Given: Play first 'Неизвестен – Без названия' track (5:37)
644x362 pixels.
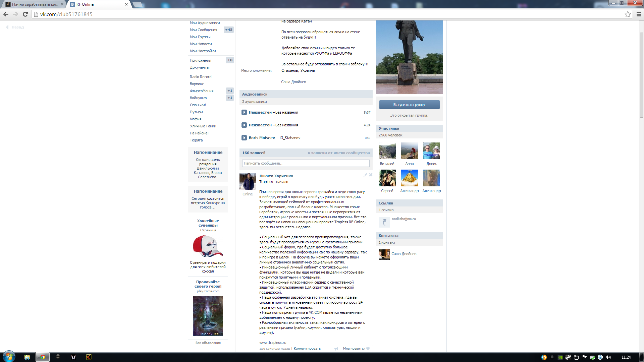Looking at the screenshot, I should (x=244, y=112).
